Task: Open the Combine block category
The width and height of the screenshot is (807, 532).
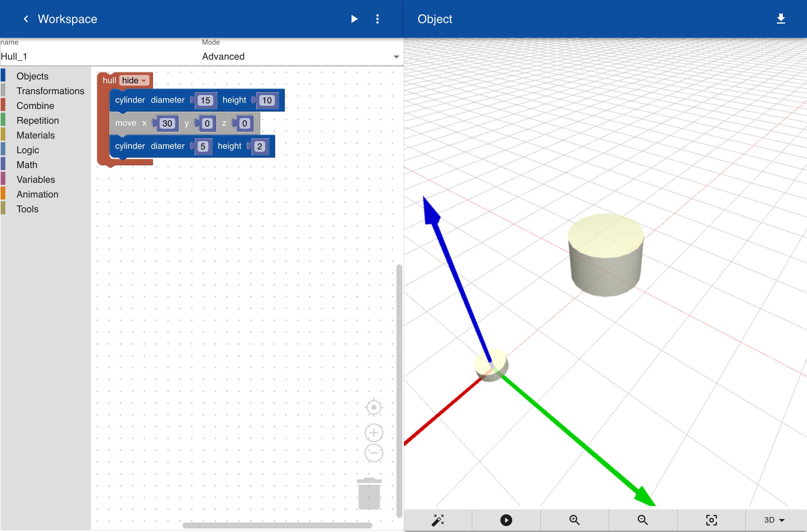Action: tap(35, 105)
